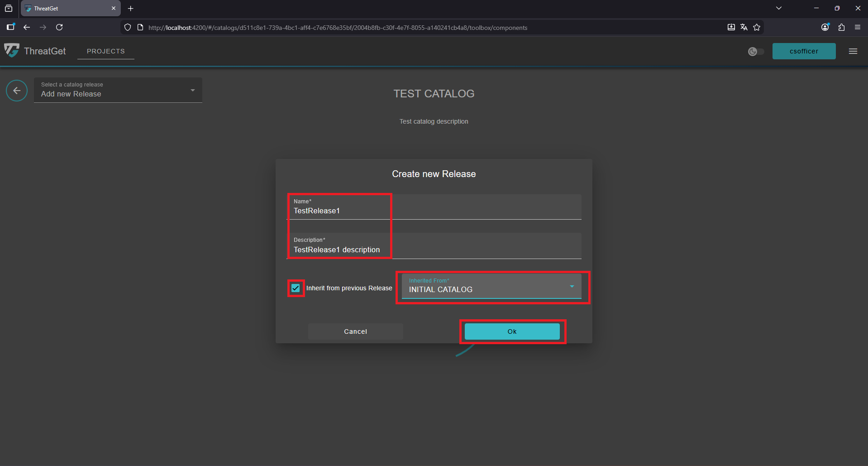The width and height of the screenshot is (868, 466).
Task: Open the browser extensions puzzle icon
Action: click(x=841, y=28)
